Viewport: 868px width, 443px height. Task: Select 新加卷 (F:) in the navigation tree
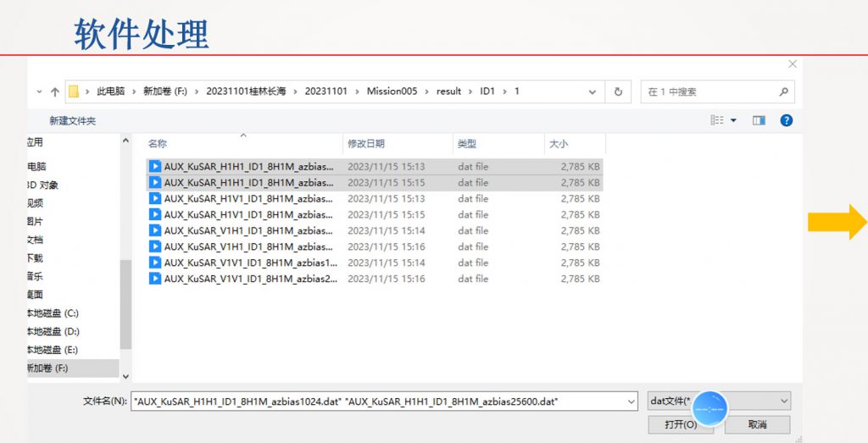[47, 368]
